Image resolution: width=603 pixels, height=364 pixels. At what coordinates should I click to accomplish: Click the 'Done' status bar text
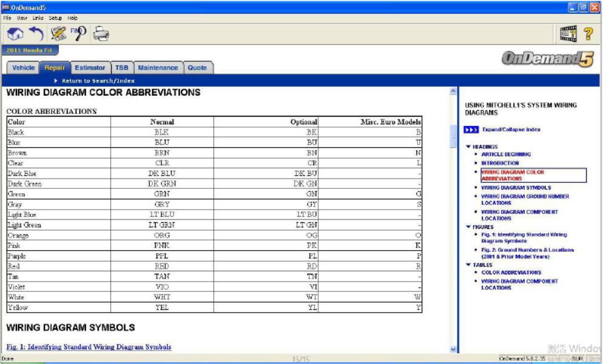point(7,359)
